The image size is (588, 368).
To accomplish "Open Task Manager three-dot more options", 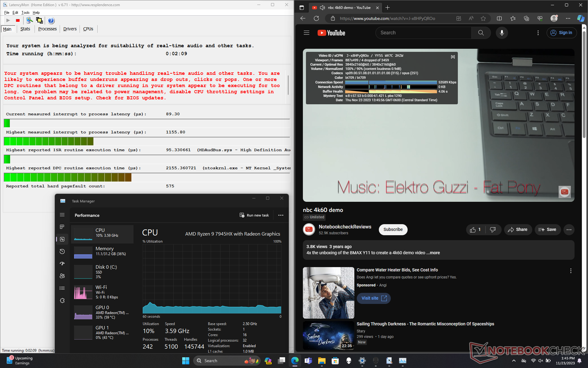I will [281, 215].
